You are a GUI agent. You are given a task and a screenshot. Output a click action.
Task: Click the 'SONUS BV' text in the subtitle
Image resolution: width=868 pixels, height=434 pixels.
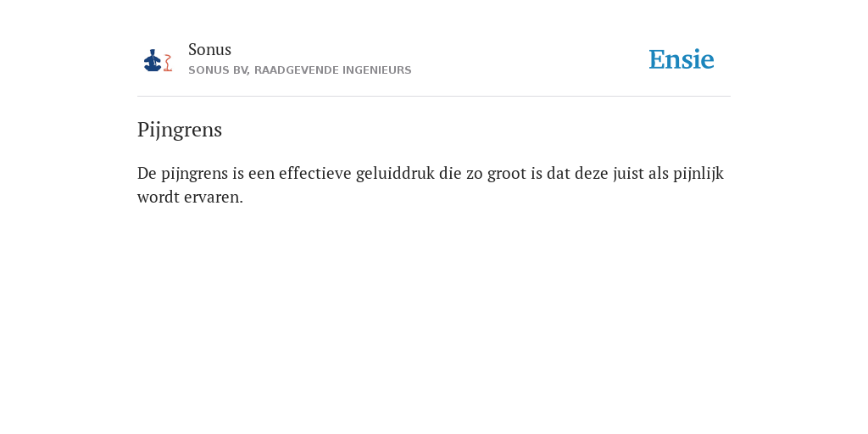(x=219, y=70)
